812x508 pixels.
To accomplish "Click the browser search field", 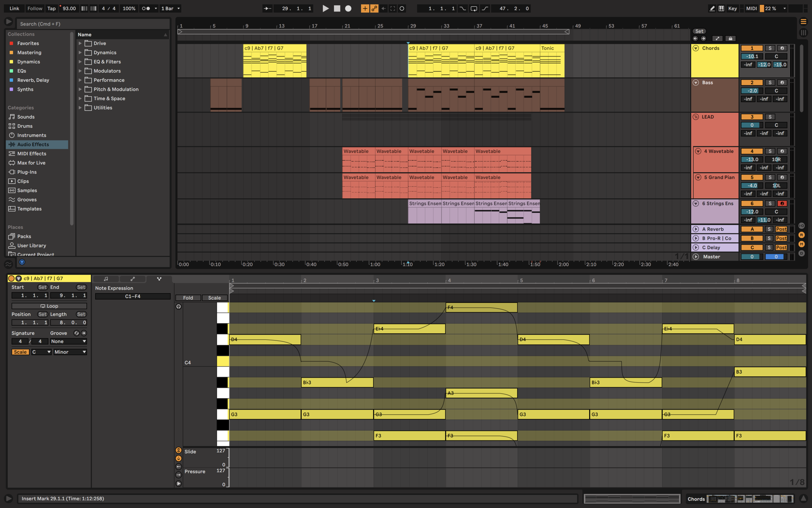I will pos(92,24).
